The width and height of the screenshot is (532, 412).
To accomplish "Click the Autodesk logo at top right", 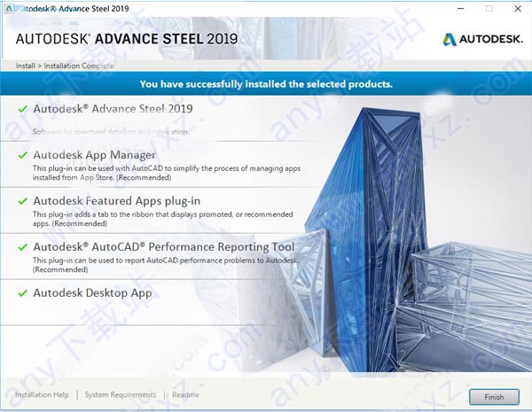I will 482,39.
